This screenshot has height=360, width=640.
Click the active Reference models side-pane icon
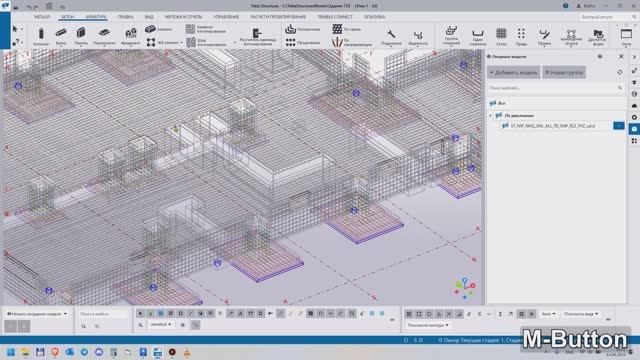(634, 129)
